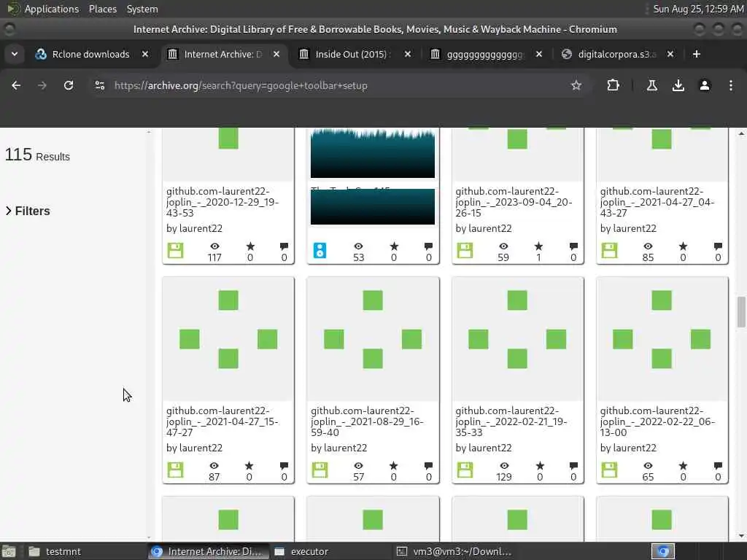
Task: Switch to the Inside Out (2015) tab
Action: pos(352,54)
